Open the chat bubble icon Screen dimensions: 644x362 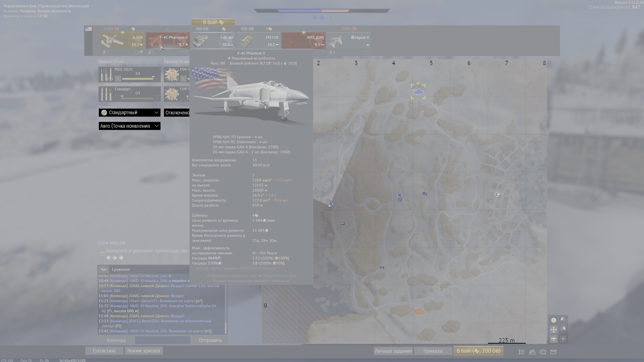coord(543,352)
